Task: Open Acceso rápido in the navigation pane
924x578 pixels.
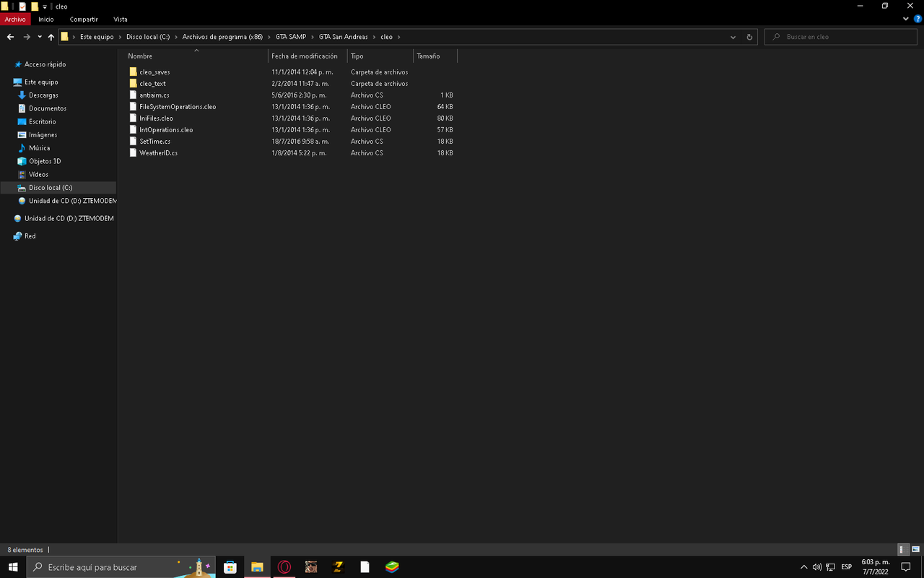Action: pos(45,64)
